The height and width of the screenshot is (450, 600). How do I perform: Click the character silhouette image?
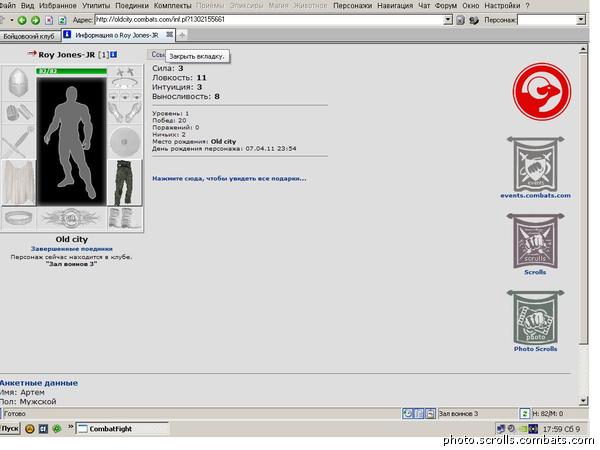coord(71,142)
